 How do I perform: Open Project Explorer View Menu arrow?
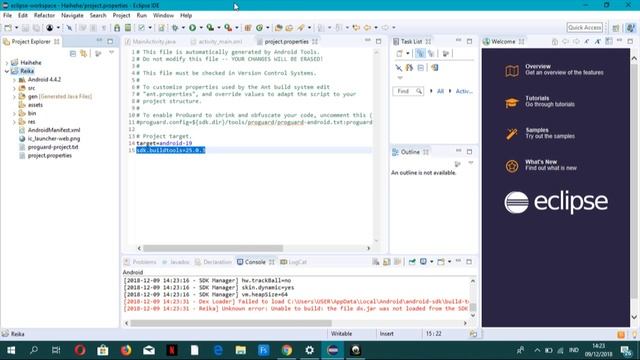pyautogui.click(x=111, y=53)
